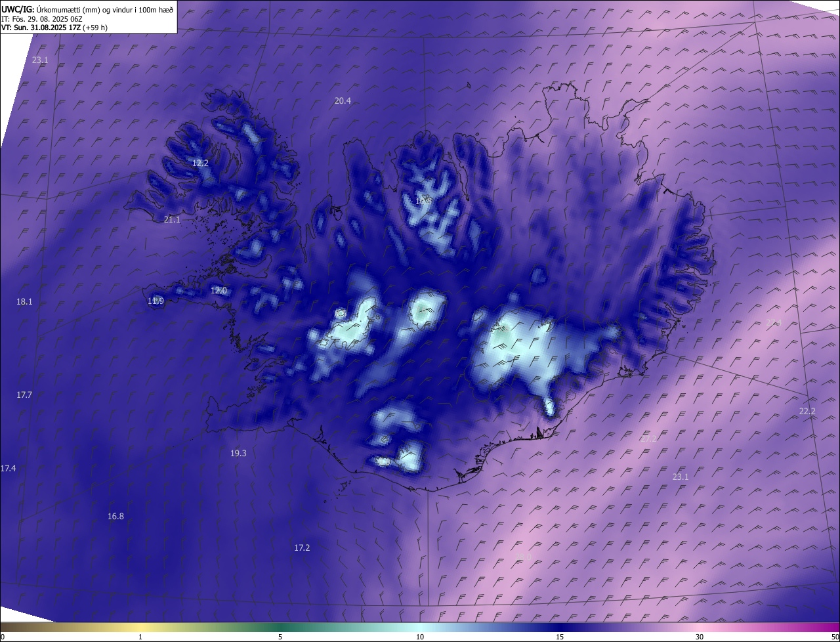
Task: Click the '1' tick on the colour scale
Action: click(x=140, y=637)
